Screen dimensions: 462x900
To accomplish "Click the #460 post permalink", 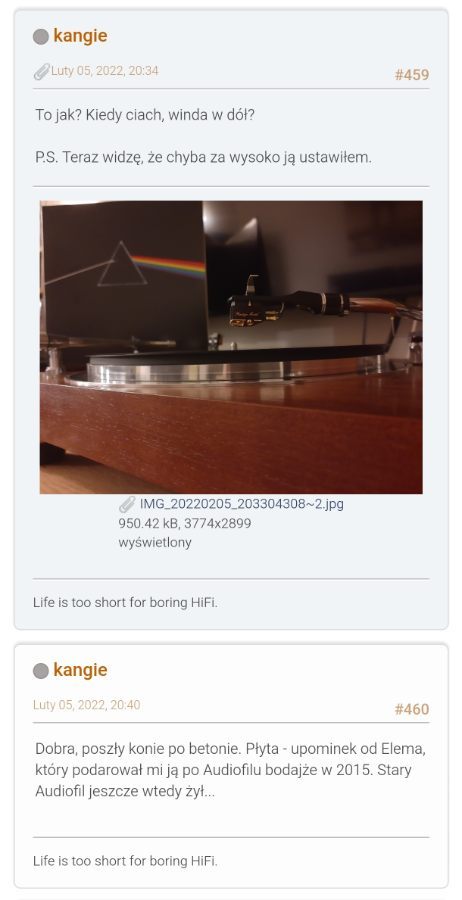I will click(411, 709).
